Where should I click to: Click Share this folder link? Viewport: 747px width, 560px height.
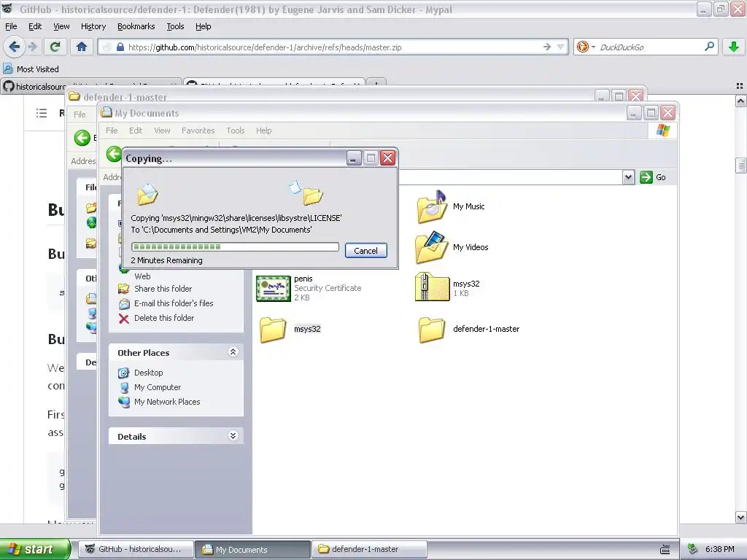click(163, 289)
